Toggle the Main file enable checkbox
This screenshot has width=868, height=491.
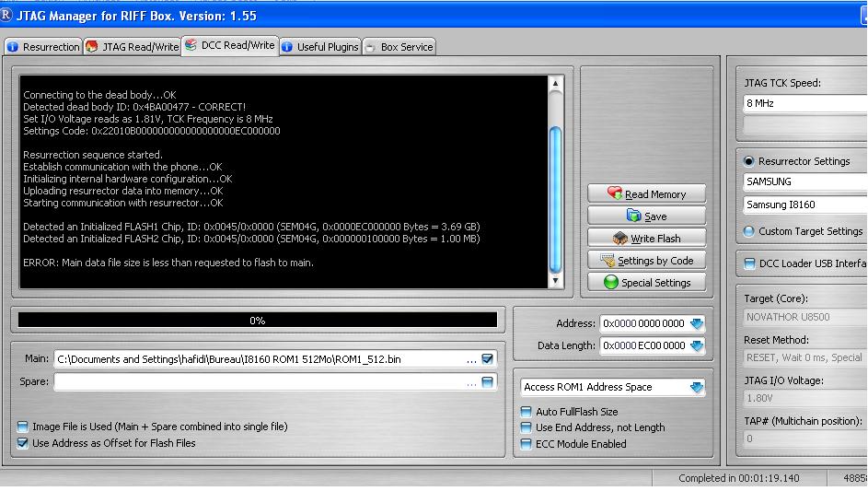pos(487,359)
